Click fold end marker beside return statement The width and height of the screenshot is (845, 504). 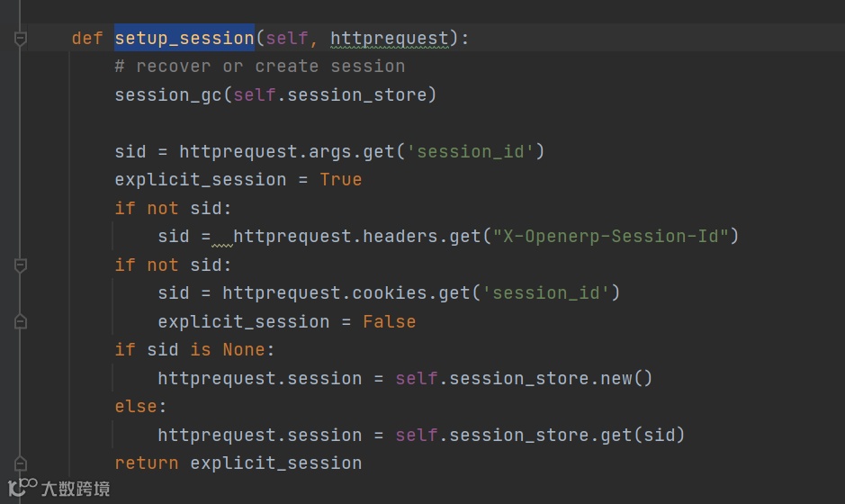[x=21, y=463]
